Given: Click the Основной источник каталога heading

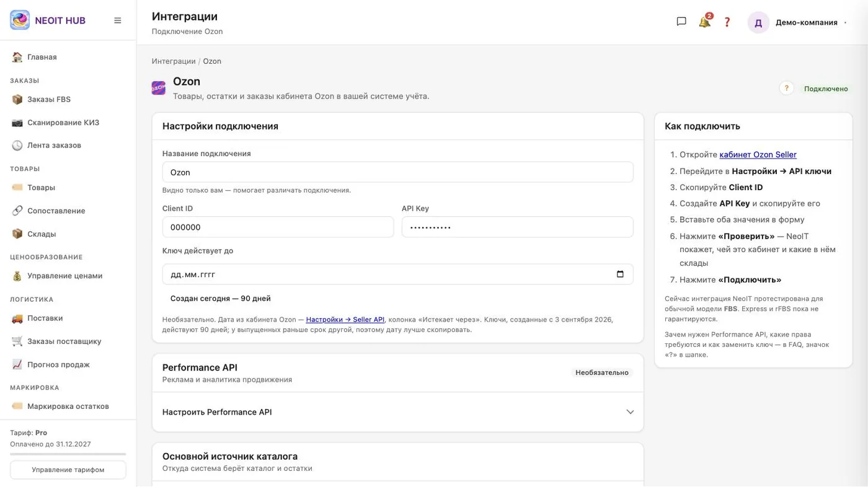Looking at the screenshot, I should click(230, 457).
